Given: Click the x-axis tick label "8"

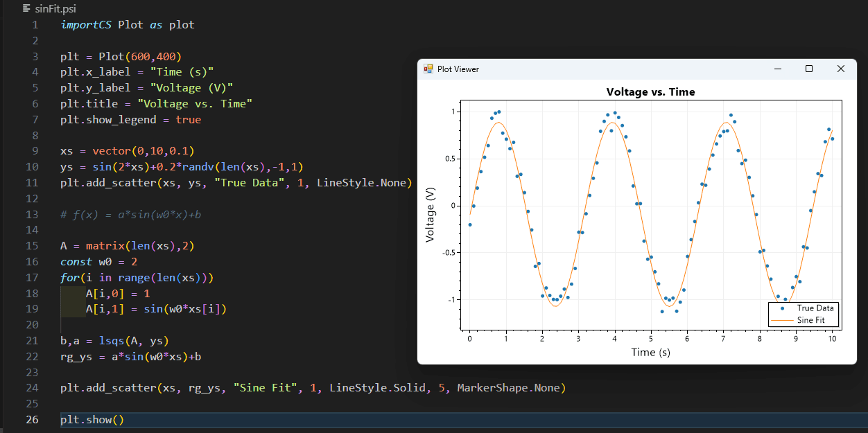Looking at the screenshot, I should pos(759,339).
